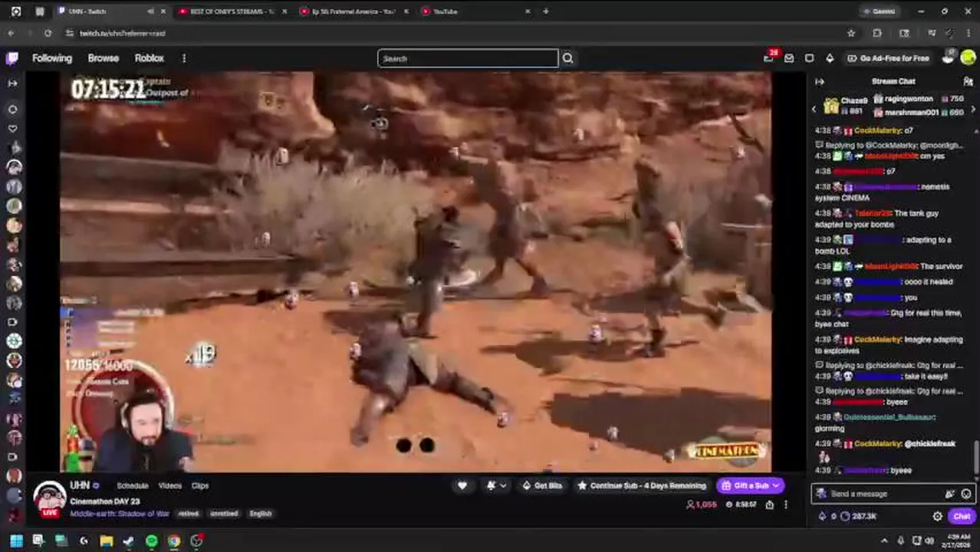Viewport: 980px width, 552px height.
Task: Expand the left followed-channels sidebar
Action: point(12,83)
